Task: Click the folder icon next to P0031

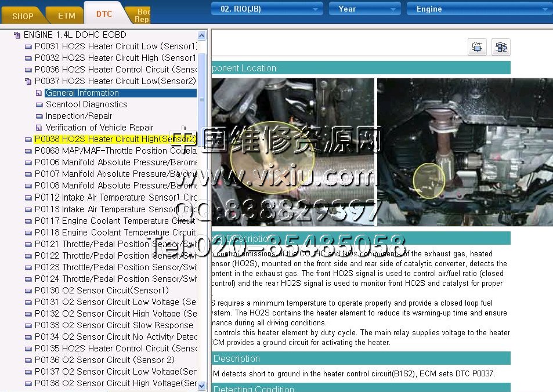Action: [28, 46]
